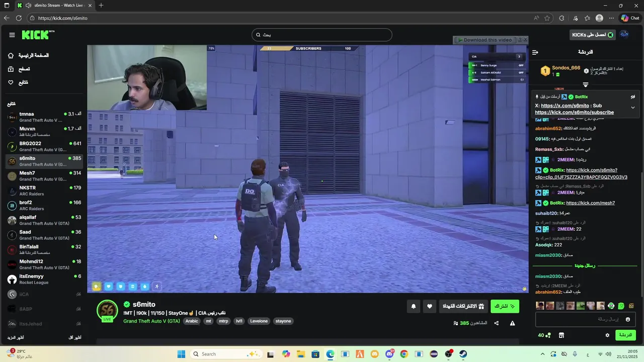The height and width of the screenshot is (362, 644).
Task: Click the gift subscriptions button
Action: click(463, 306)
